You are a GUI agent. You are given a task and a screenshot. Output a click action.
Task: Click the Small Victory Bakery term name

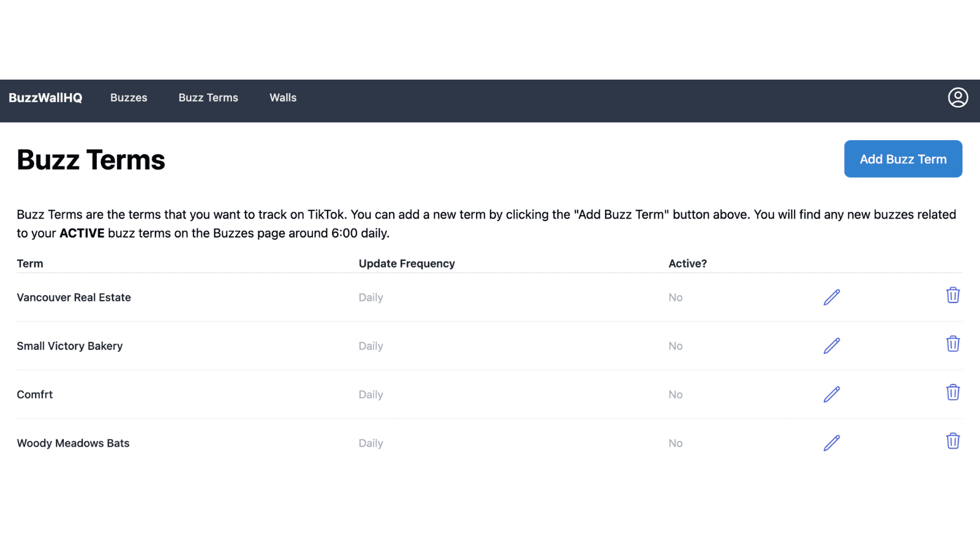(69, 346)
